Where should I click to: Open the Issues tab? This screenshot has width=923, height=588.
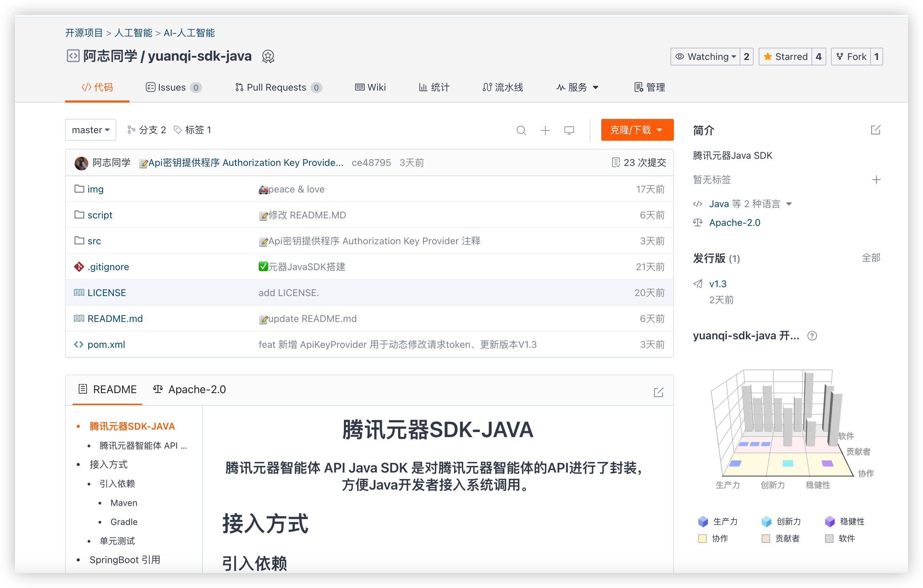(173, 87)
